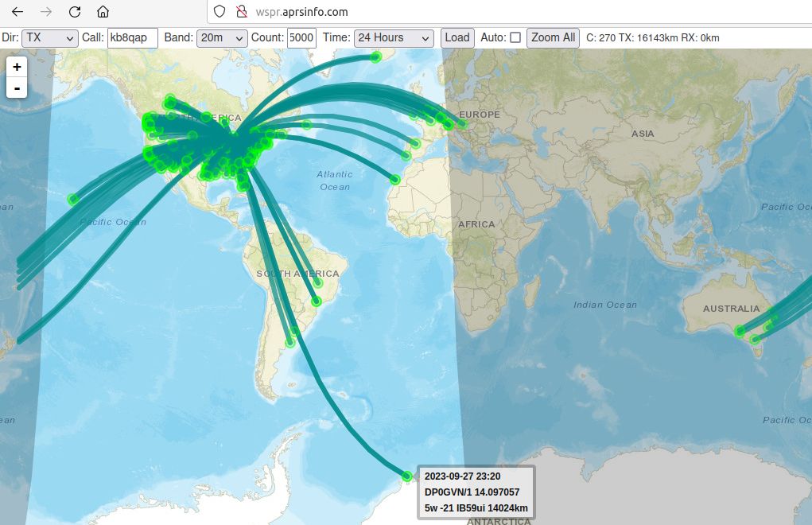Screen dimensions: 812x525
Task: Click the browser forward arrow
Action: (46, 11)
